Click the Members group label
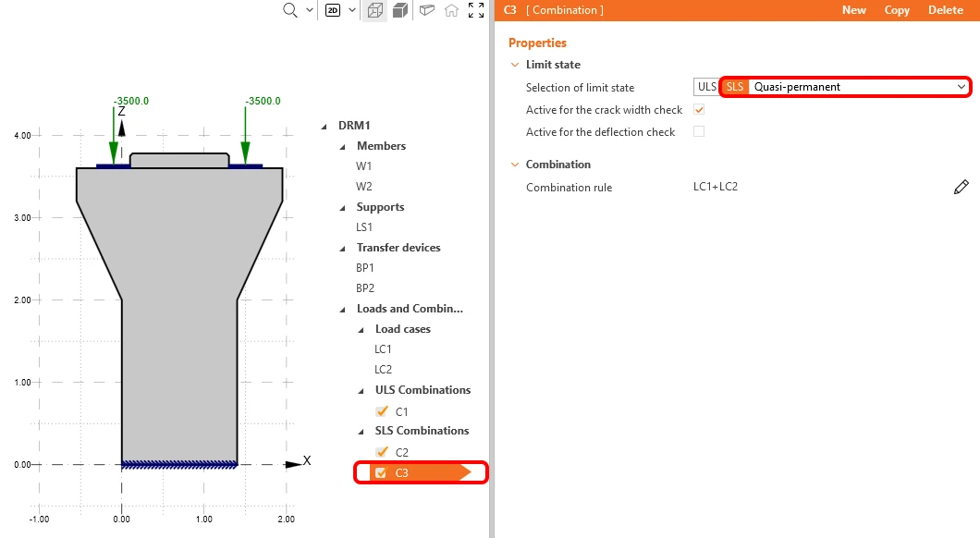The width and height of the screenshot is (980, 538). (381, 145)
